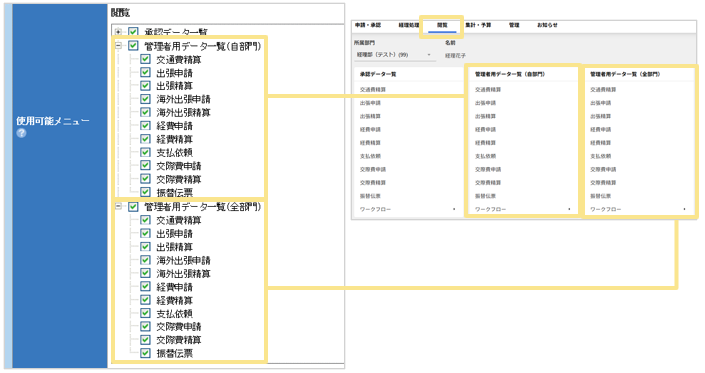
Task: Open 経費申請 in the 管理者用データ一覧(自部門) column
Action: click(x=485, y=129)
